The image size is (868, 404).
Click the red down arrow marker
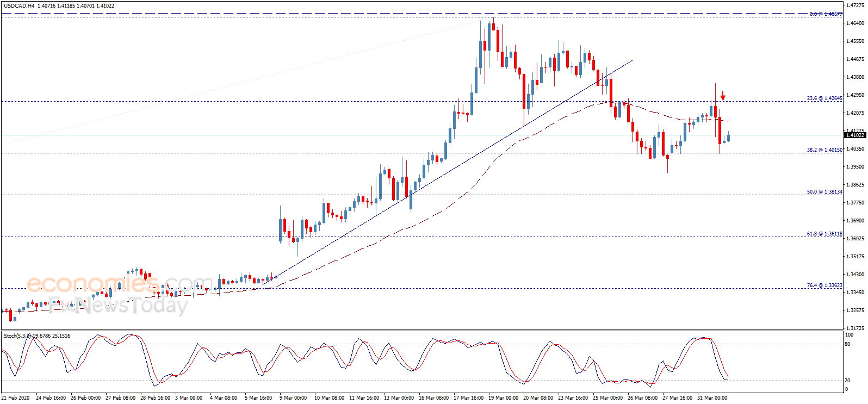(723, 97)
